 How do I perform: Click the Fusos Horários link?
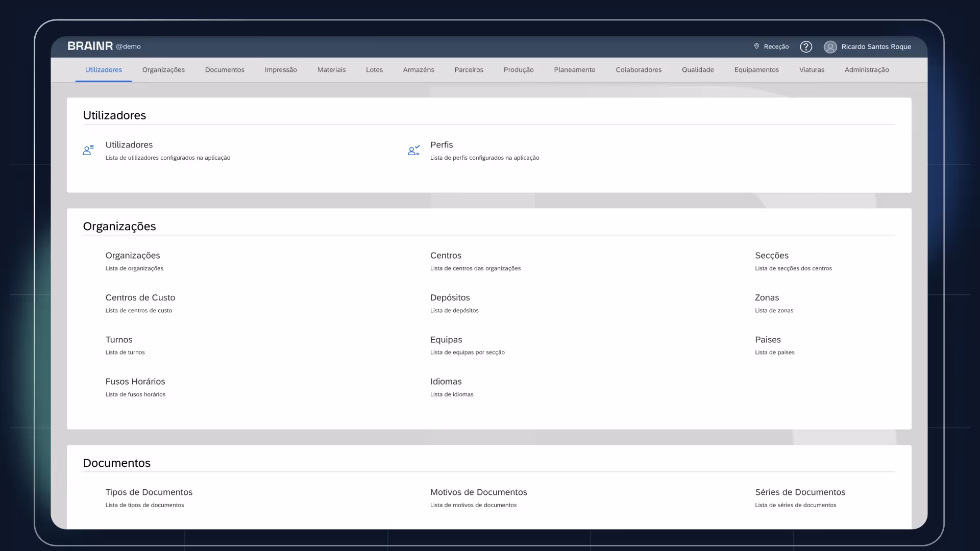point(135,382)
